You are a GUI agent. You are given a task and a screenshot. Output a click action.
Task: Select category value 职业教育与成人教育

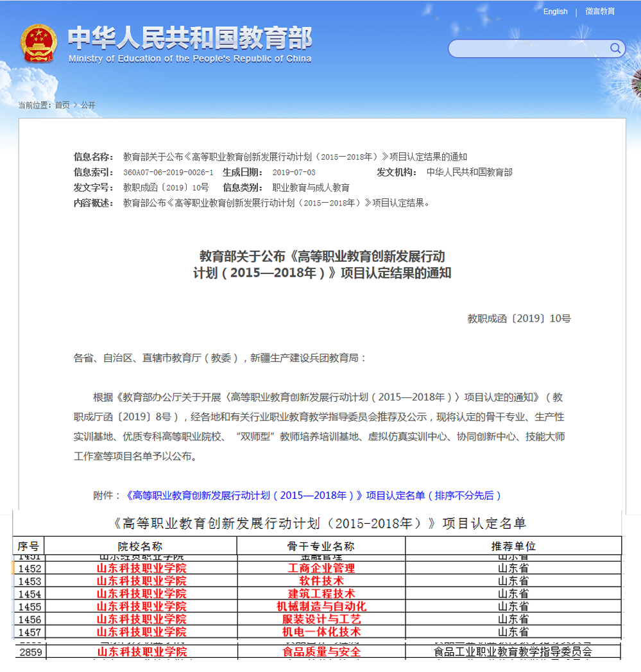(311, 187)
